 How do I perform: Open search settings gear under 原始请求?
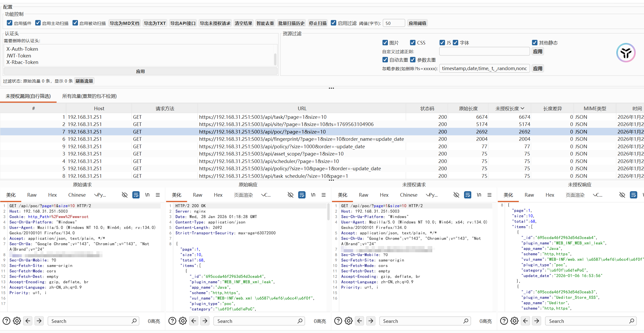17,321
